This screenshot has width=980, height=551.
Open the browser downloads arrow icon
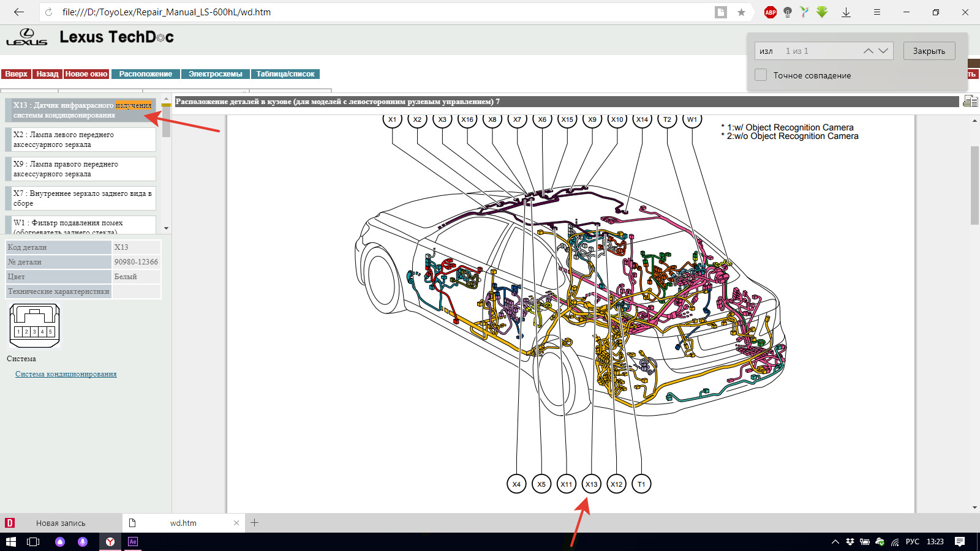[x=846, y=12]
